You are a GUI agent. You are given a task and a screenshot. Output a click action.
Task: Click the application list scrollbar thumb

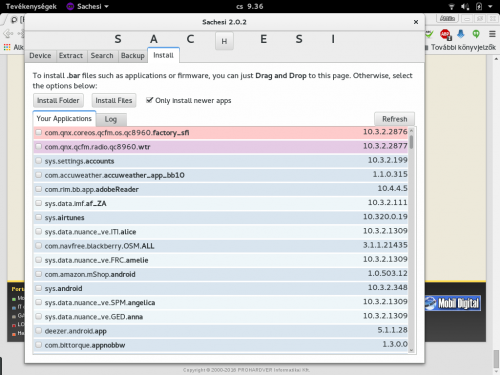(x=412, y=142)
